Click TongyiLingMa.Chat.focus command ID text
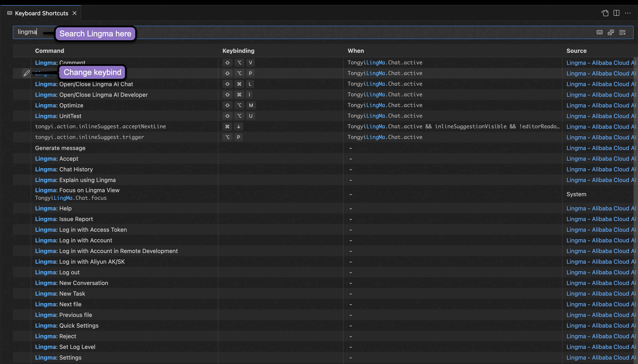 (x=71, y=198)
